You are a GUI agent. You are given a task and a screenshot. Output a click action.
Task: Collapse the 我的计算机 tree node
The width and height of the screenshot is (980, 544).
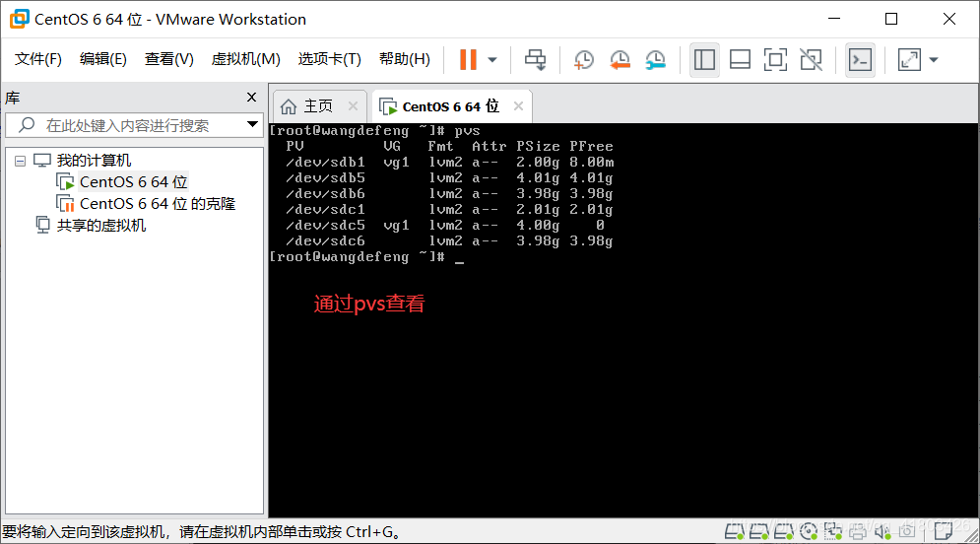[x=20, y=162]
